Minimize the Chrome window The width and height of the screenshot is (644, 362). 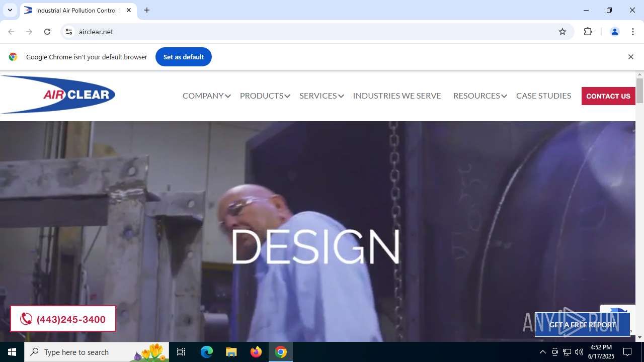pos(586,10)
